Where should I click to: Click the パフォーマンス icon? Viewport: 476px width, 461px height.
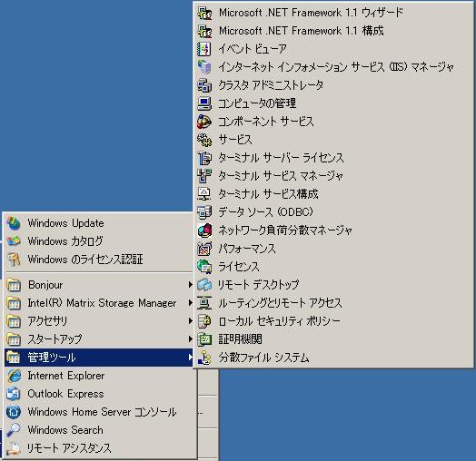[x=204, y=249]
